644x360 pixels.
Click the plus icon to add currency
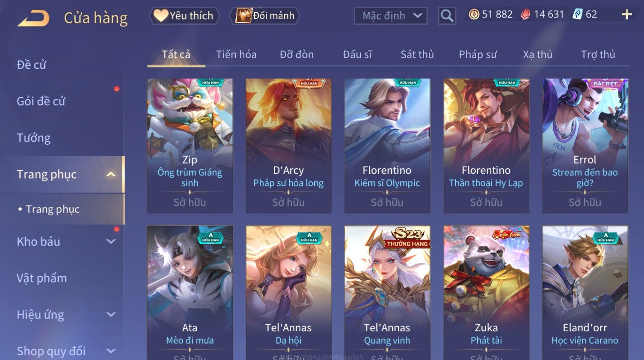626,15
